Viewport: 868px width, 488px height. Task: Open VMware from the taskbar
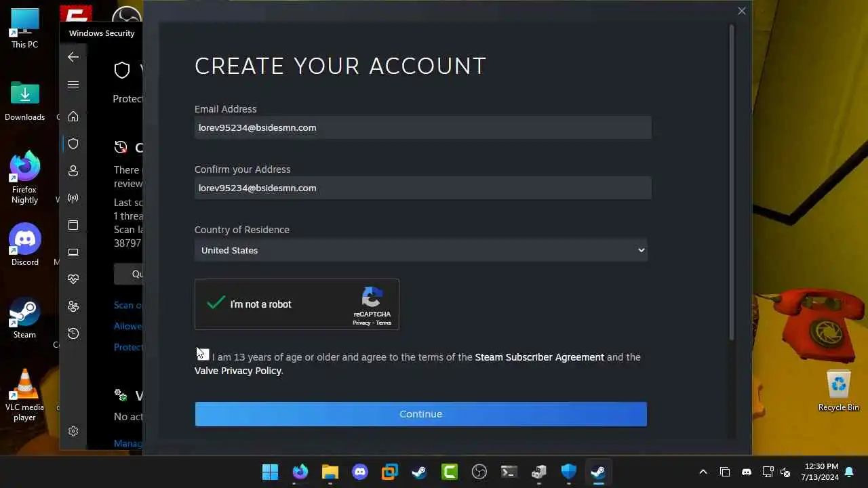pyautogui.click(x=389, y=472)
